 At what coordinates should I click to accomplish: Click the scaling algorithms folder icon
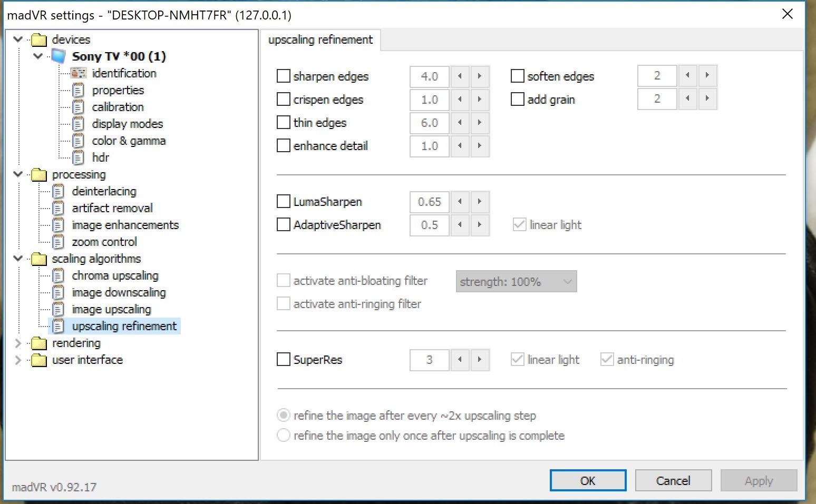click(38, 259)
